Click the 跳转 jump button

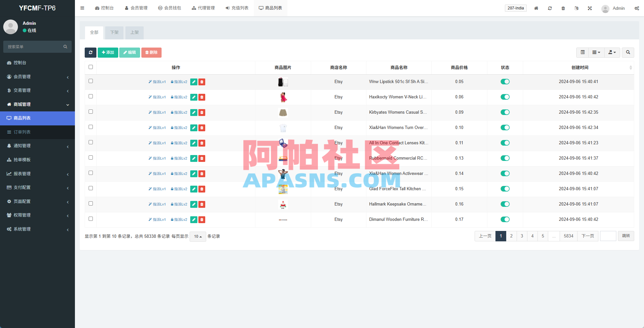coord(626,236)
